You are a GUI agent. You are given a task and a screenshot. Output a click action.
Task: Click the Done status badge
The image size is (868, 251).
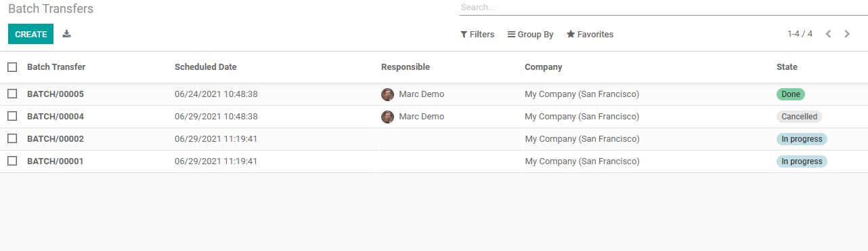790,94
